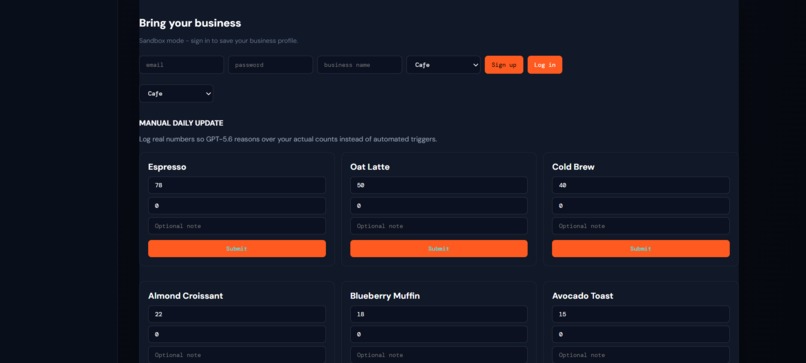Click the Blueberry Muffin card title
Image resolution: width=806 pixels, height=363 pixels.
(385, 296)
